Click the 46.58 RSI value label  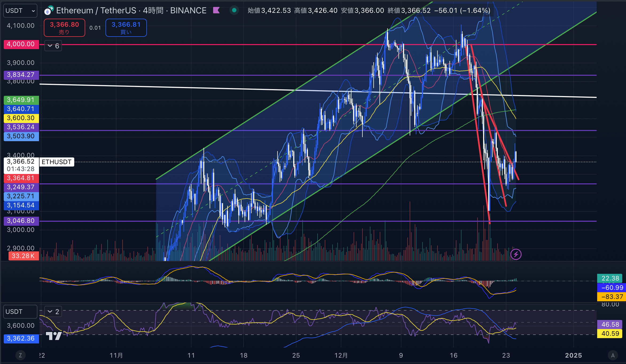point(610,325)
